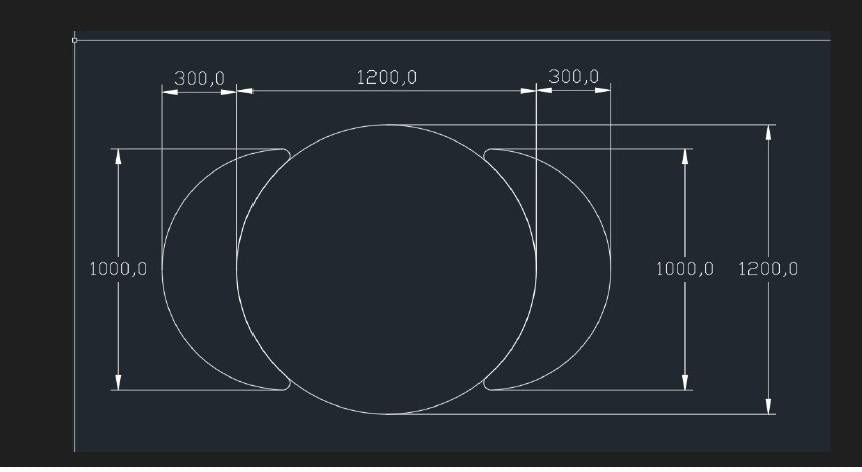The height and width of the screenshot is (472, 862).
Task: Select the right 1200,0 vertical dimension text
Action: tap(768, 269)
